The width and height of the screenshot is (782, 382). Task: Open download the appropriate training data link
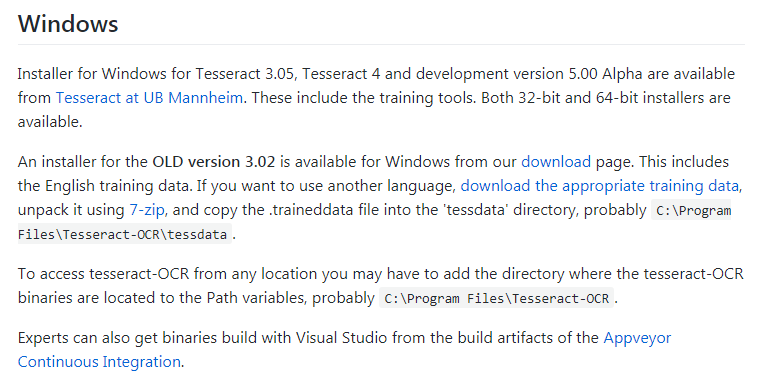point(599,186)
